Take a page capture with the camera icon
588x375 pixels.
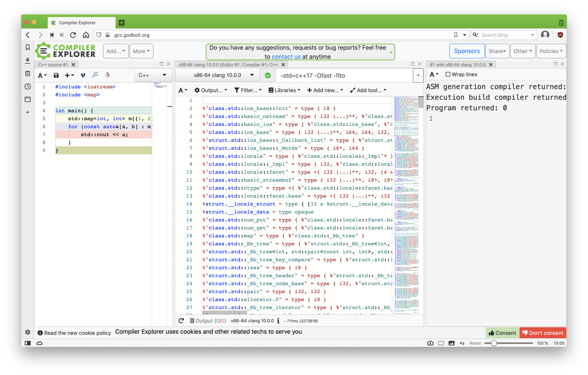[x=430, y=343]
